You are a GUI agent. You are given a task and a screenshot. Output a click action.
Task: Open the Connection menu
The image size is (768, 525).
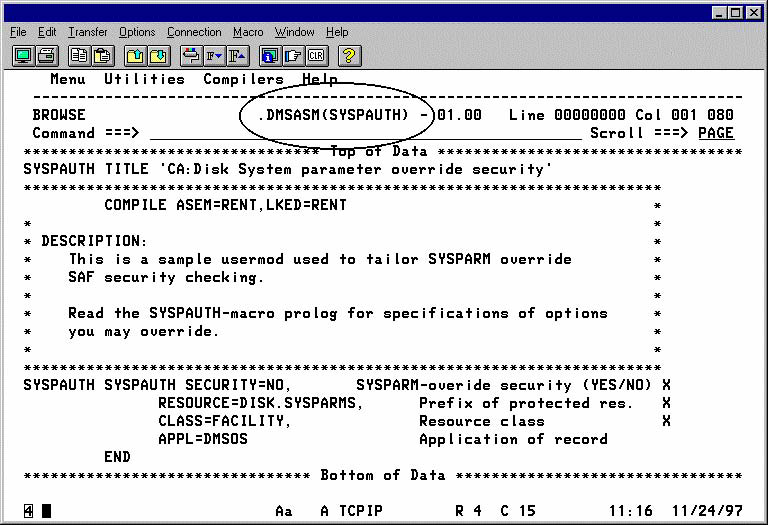(194, 32)
